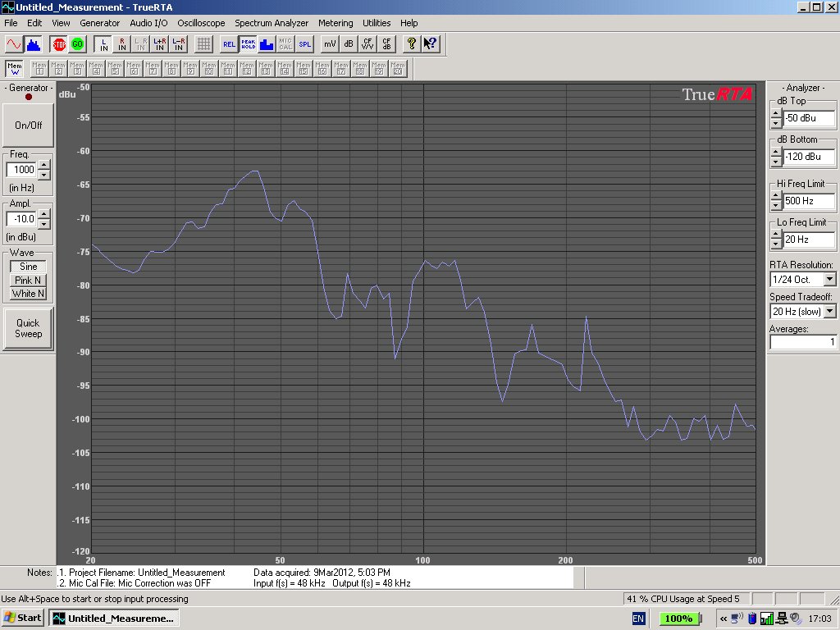Open the Speed Tradeoff dropdown
840x630 pixels.
pyautogui.click(x=829, y=311)
